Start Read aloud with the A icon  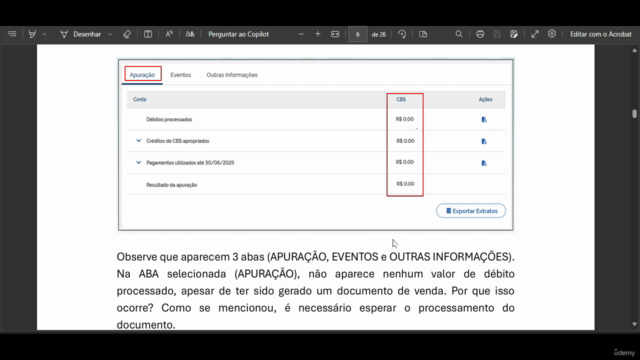(x=169, y=34)
